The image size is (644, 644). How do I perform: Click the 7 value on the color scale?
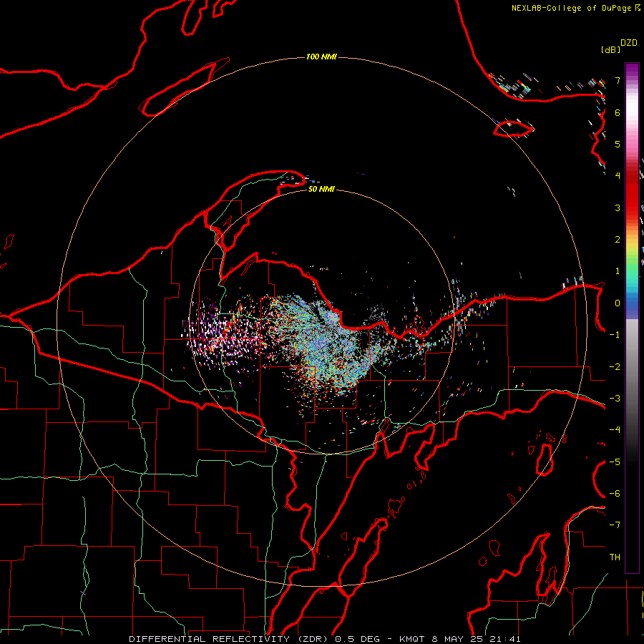pyautogui.click(x=618, y=80)
